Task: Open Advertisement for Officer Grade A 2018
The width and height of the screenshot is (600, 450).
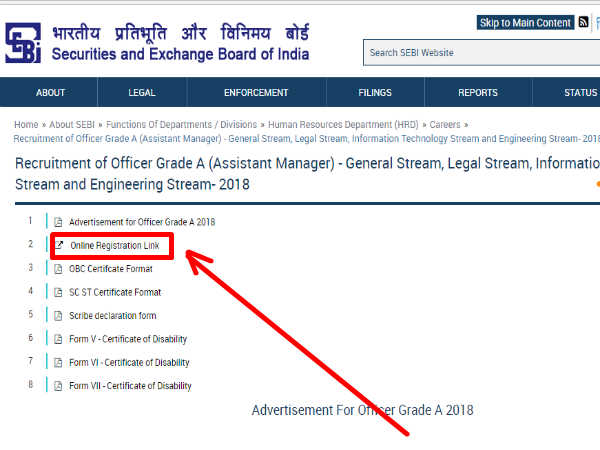Action: (142, 222)
